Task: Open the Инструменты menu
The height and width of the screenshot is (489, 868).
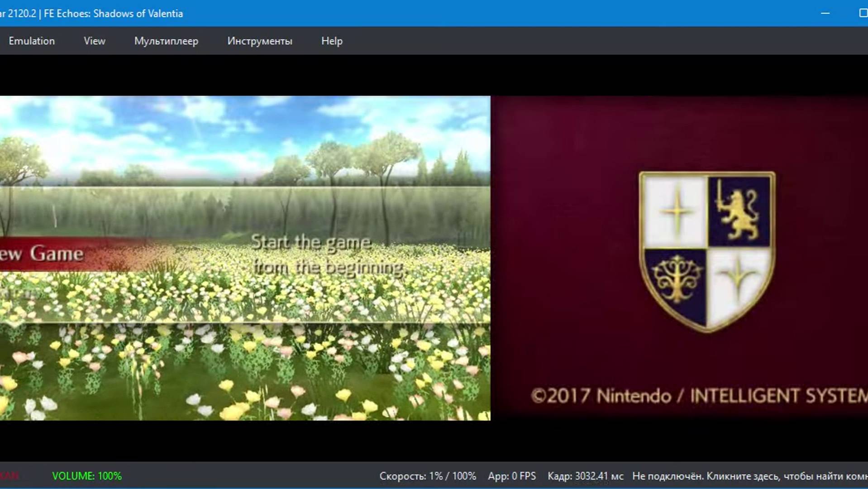Action: [260, 41]
